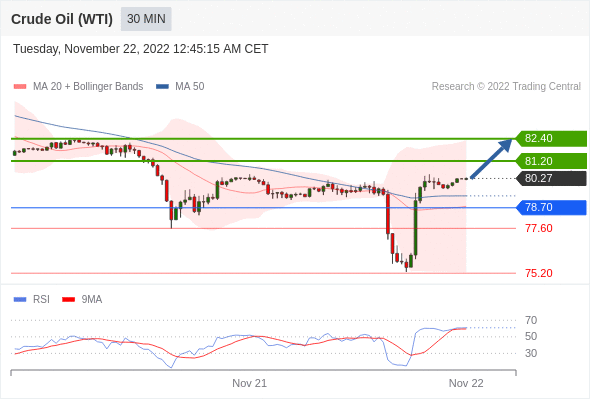The width and height of the screenshot is (590, 400).
Task: Click the RSI 70 axis value
Action: (x=531, y=320)
